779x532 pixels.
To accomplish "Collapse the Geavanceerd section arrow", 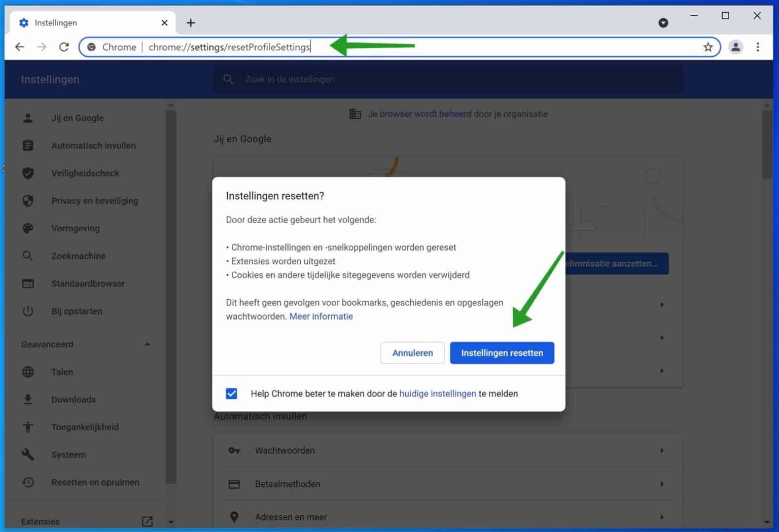I will click(147, 344).
